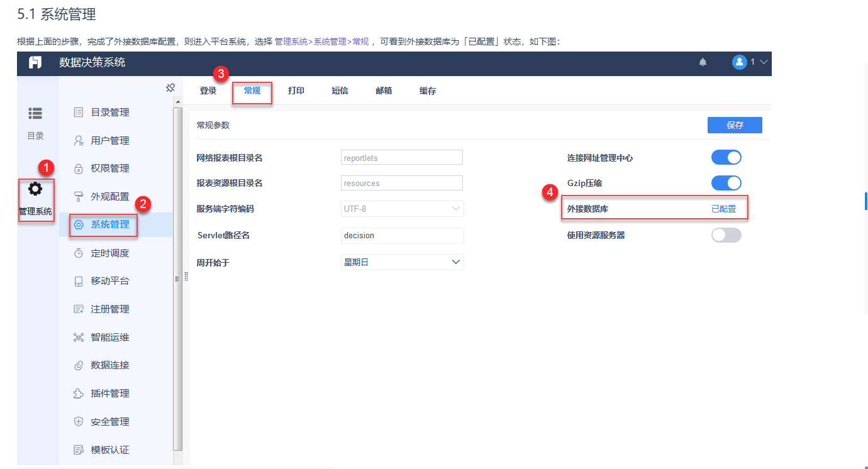
Task: Click the 模板认证 icon
Action: (x=79, y=450)
